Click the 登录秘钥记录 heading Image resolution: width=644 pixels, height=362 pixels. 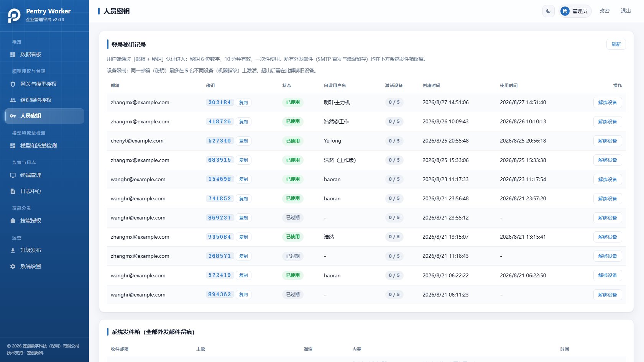coord(129,44)
